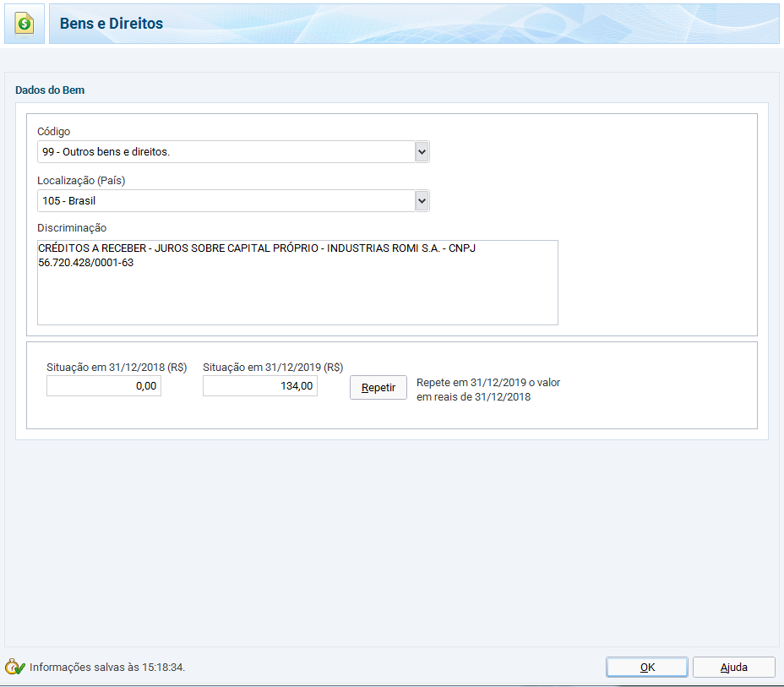The image size is (784, 687).
Task: Click the 'Informações salvas às 15:18:34' status text
Action: click(x=107, y=667)
